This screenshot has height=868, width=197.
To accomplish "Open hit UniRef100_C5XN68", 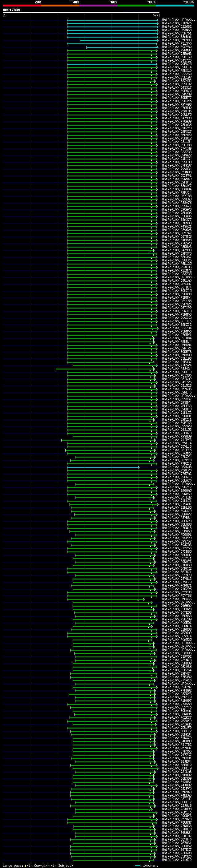I will tap(177, 30).
